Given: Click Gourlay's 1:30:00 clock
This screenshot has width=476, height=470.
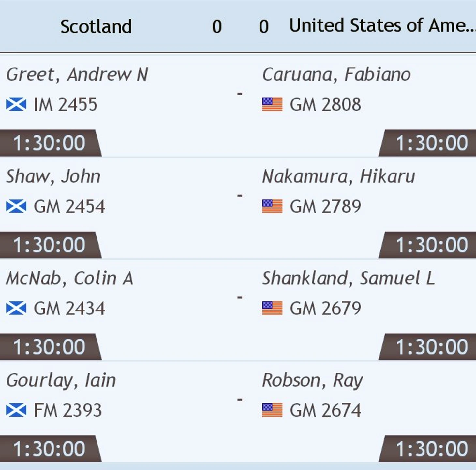Looking at the screenshot, I should 49,449.
